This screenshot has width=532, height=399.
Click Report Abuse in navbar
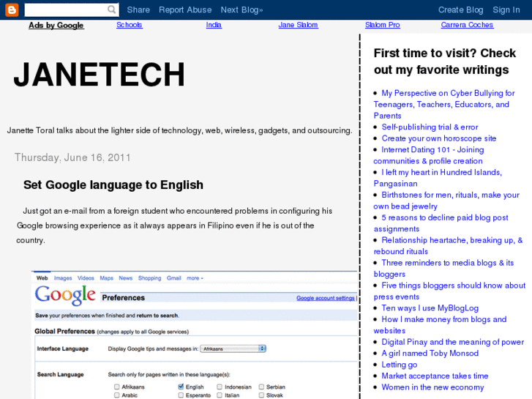point(185,10)
